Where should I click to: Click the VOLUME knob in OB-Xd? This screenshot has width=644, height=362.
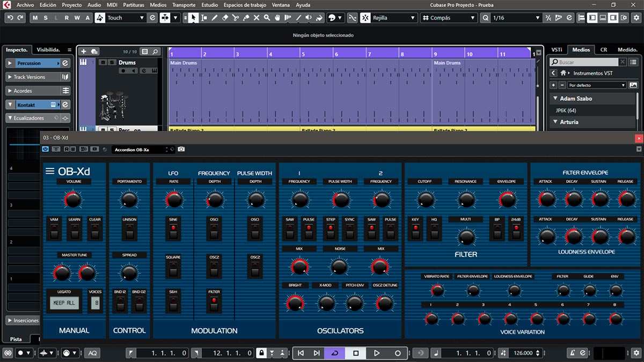point(73,200)
